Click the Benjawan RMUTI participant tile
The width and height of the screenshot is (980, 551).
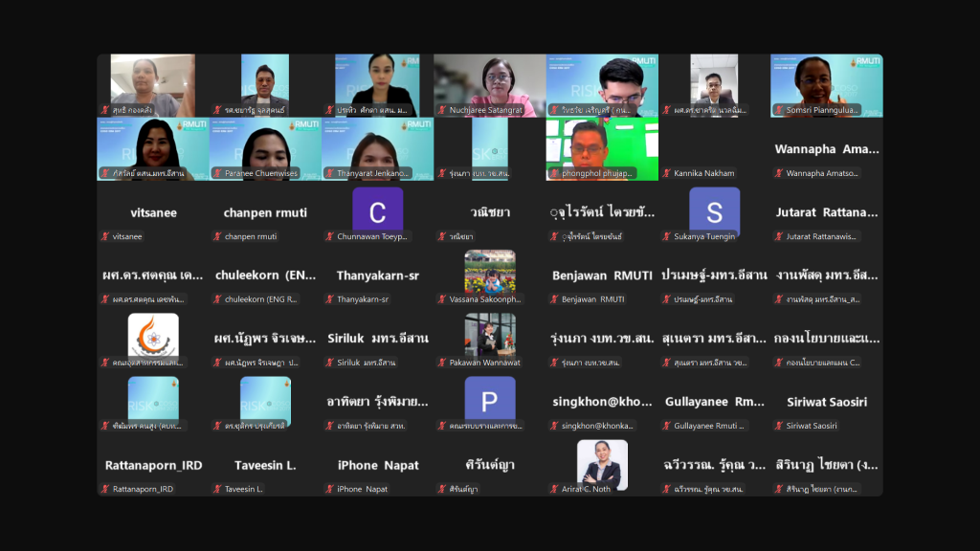[602, 275]
